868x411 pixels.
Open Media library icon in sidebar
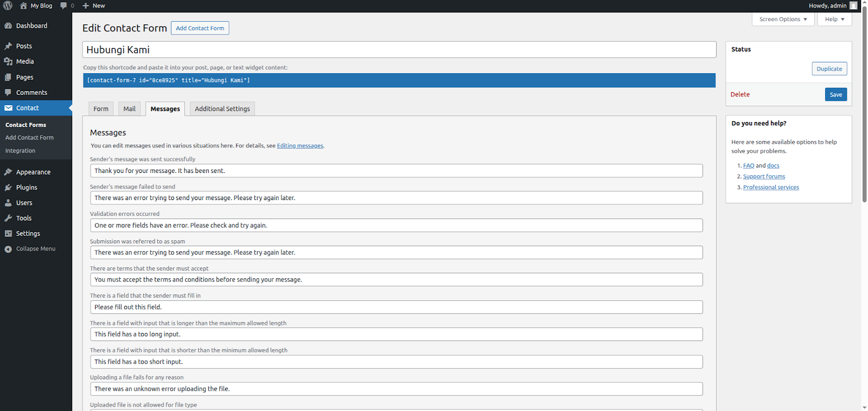8,62
